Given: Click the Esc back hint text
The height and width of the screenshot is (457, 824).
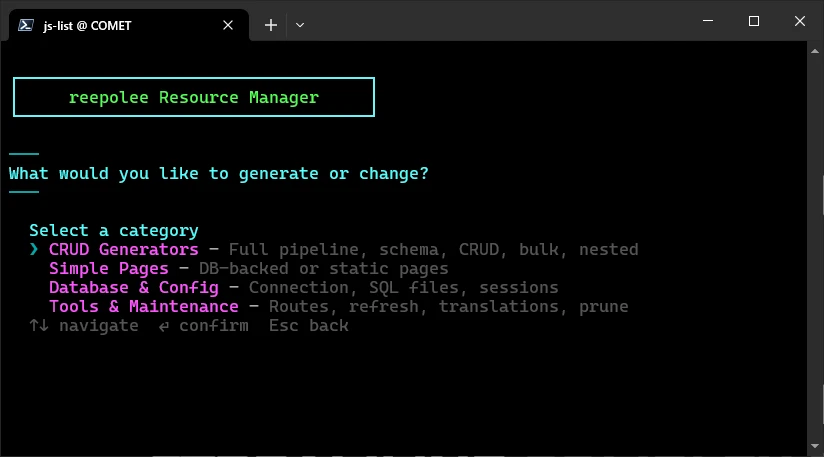Looking at the screenshot, I should click(x=308, y=326).
